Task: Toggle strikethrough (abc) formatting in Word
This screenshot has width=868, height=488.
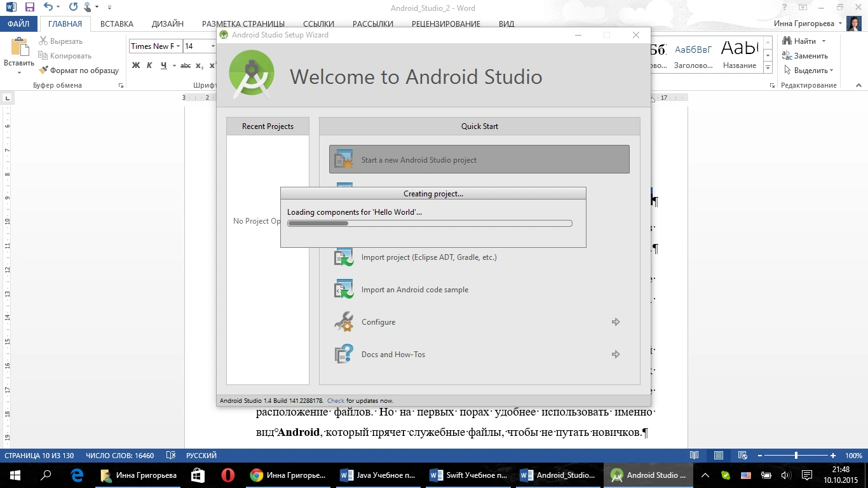Action: point(186,65)
